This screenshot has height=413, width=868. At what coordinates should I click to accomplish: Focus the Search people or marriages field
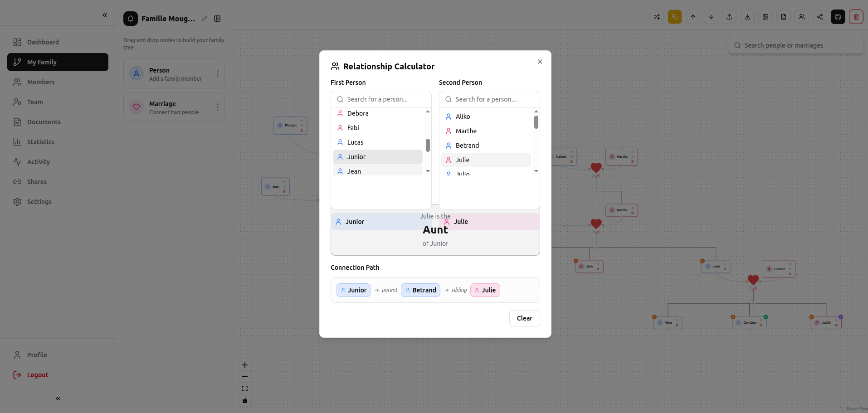796,45
